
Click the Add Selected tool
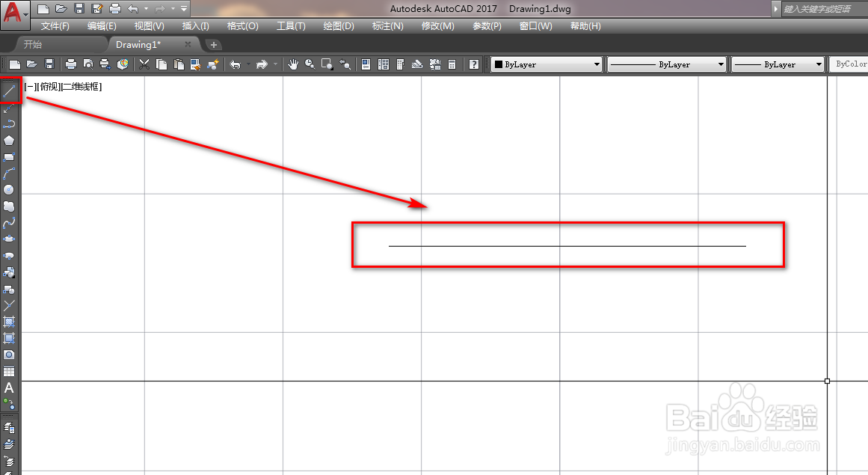pyautogui.click(x=9, y=404)
